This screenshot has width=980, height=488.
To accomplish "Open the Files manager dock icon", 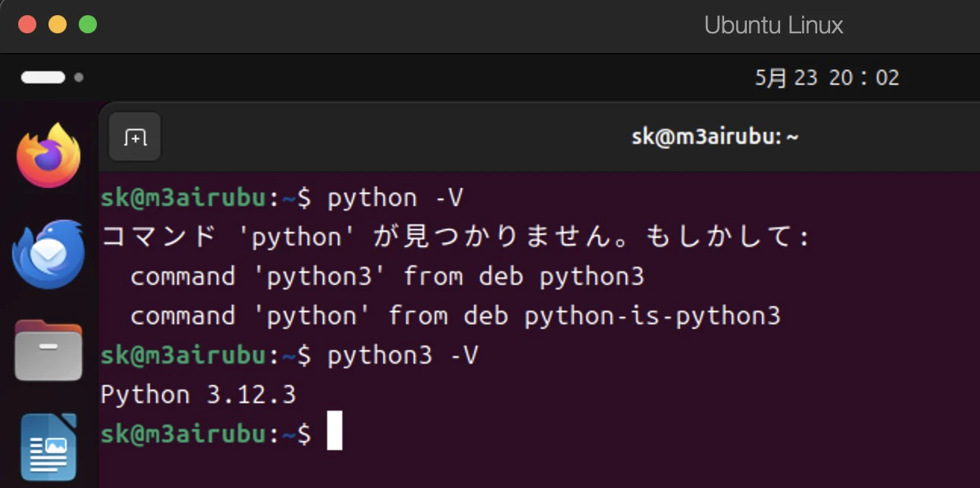I will (48, 350).
